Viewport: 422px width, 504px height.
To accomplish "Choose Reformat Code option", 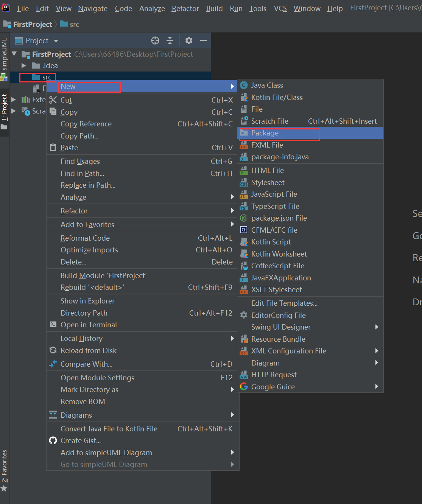I will tap(143, 238).
